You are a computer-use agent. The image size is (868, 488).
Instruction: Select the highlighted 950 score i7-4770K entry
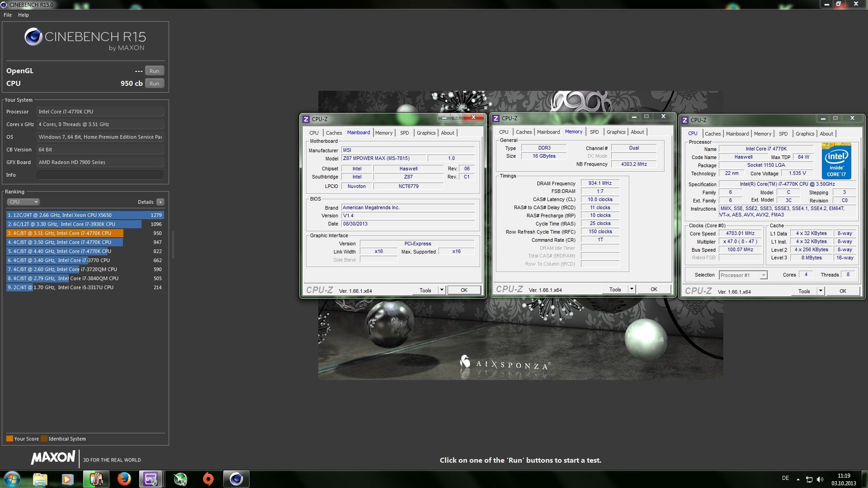pyautogui.click(x=85, y=233)
